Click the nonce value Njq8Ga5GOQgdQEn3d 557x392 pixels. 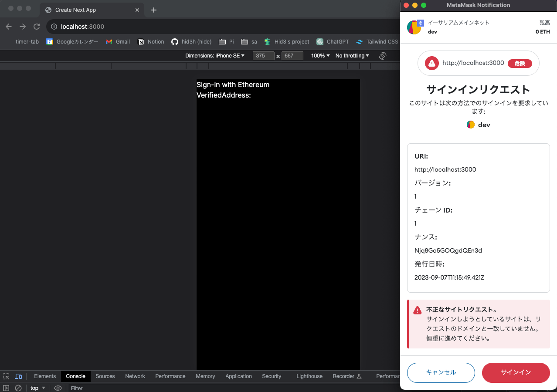point(448,250)
